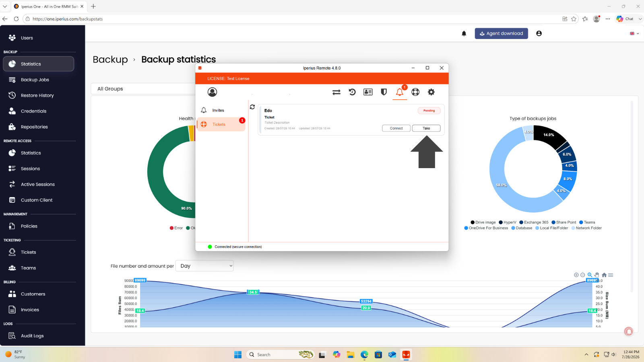Open Sessions in the sidebar
Image resolution: width=644 pixels, height=362 pixels.
point(39,169)
